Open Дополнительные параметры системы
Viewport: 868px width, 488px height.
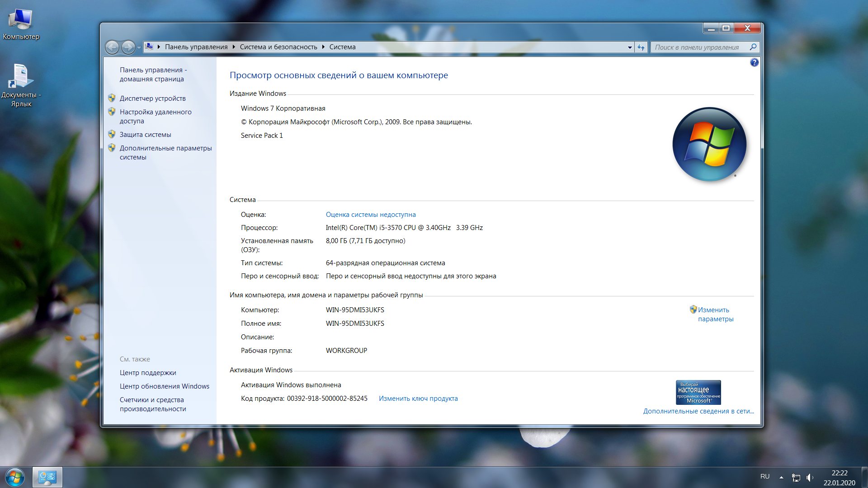pos(165,153)
